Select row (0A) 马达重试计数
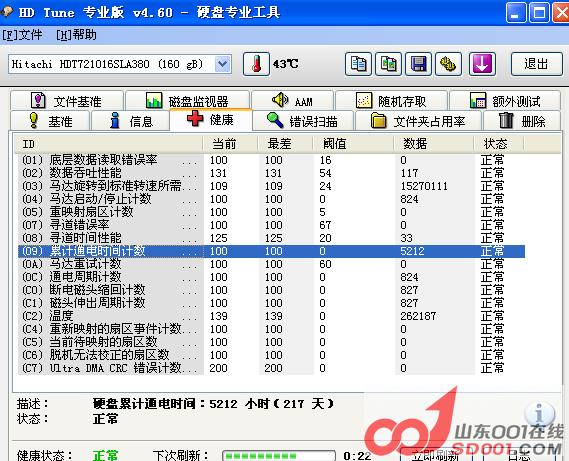 [271, 264]
